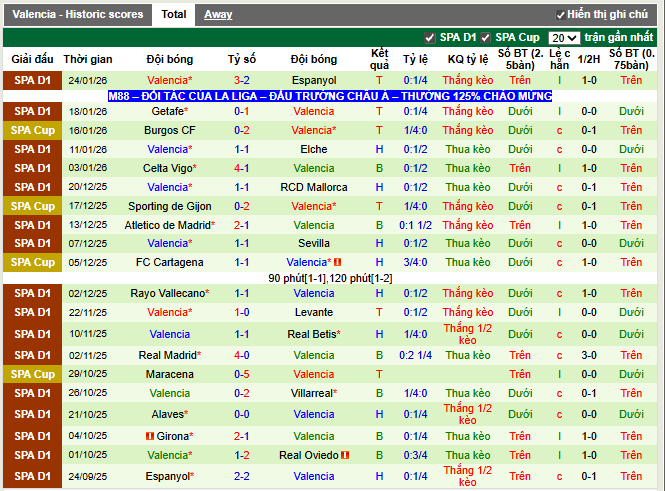The width and height of the screenshot is (665, 491).
Task: Click the 4-0 score in Real Madrid row
Action: click(x=242, y=355)
